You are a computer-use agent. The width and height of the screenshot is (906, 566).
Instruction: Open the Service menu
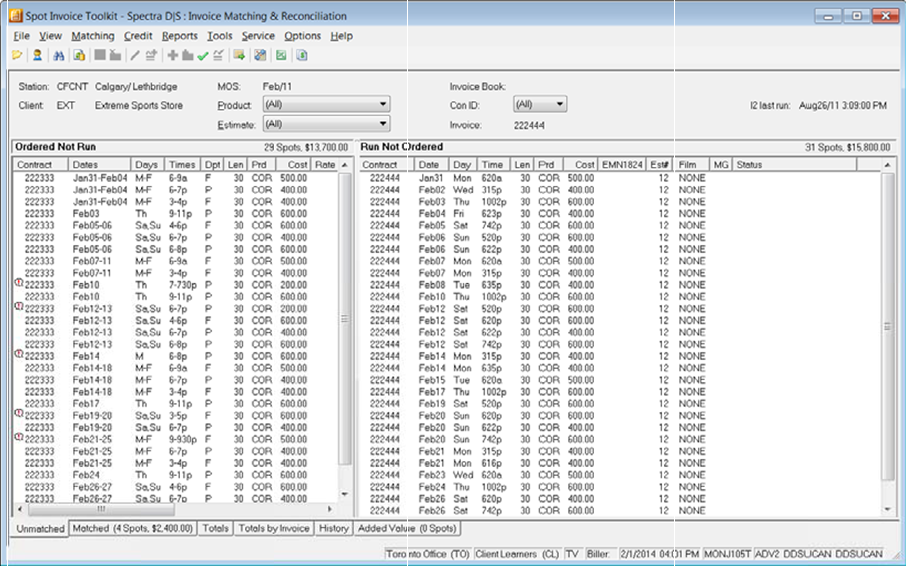click(x=258, y=36)
